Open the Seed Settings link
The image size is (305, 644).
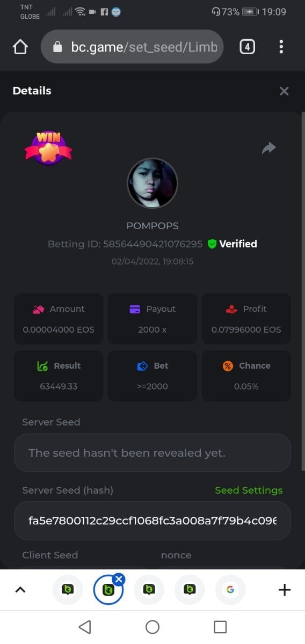pyautogui.click(x=249, y=490)
